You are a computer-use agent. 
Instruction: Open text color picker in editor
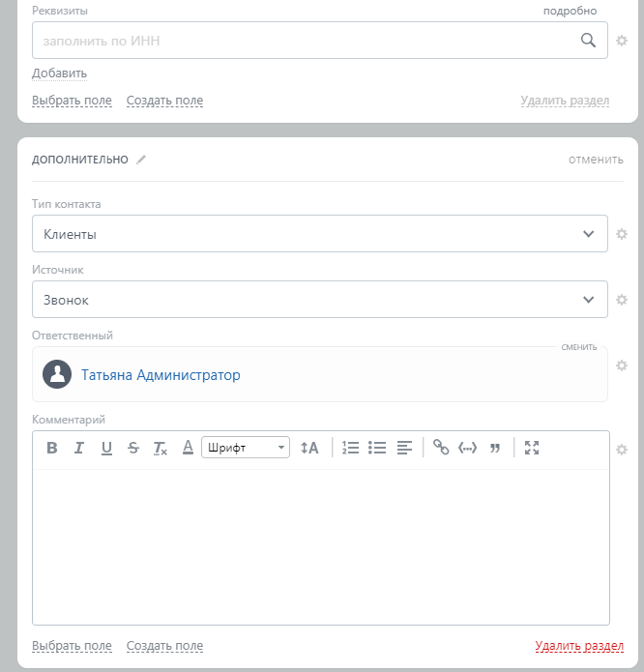pos(188,448)
